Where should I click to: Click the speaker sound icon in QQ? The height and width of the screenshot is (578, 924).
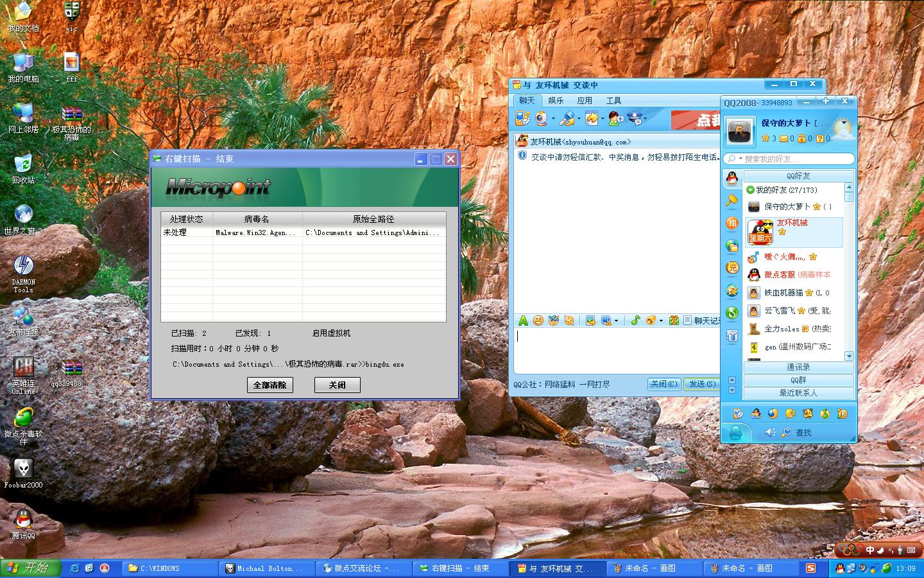pyautogui.click(x=770, y=432)
